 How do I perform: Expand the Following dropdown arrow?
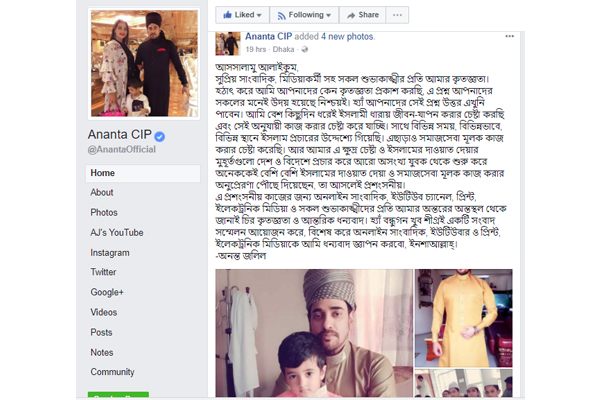pyautogui.click(x=328, y=15)
